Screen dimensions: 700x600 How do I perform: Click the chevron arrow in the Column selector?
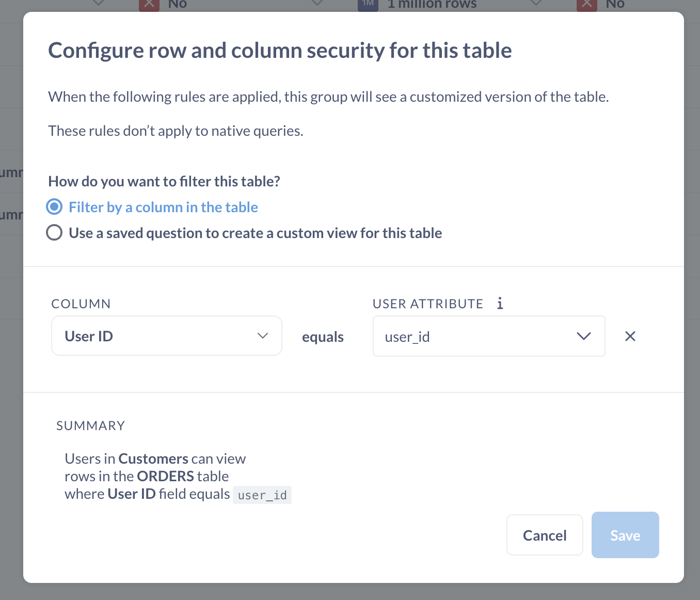point(263,336)
